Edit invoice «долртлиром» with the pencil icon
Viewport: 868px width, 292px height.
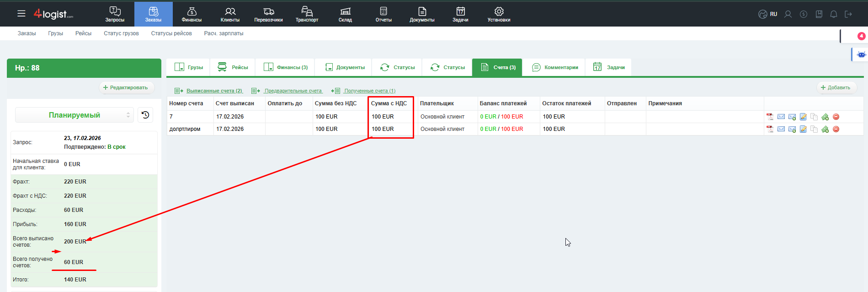[803, 129]
